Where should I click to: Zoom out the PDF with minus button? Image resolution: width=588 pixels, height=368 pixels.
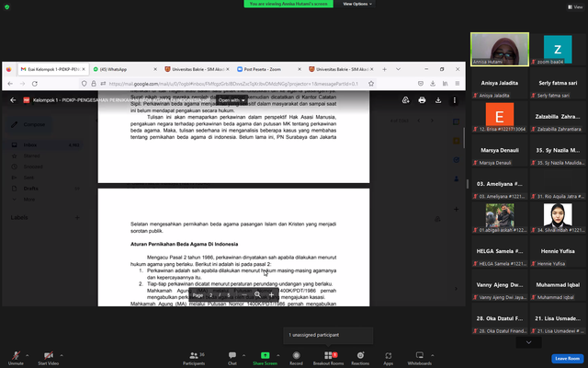[244, 295]
